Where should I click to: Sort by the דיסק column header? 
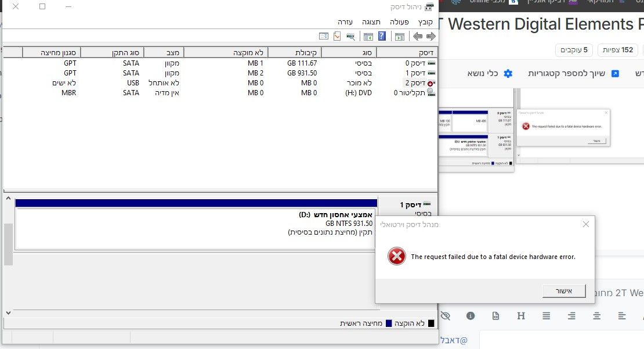click(407, 52)
